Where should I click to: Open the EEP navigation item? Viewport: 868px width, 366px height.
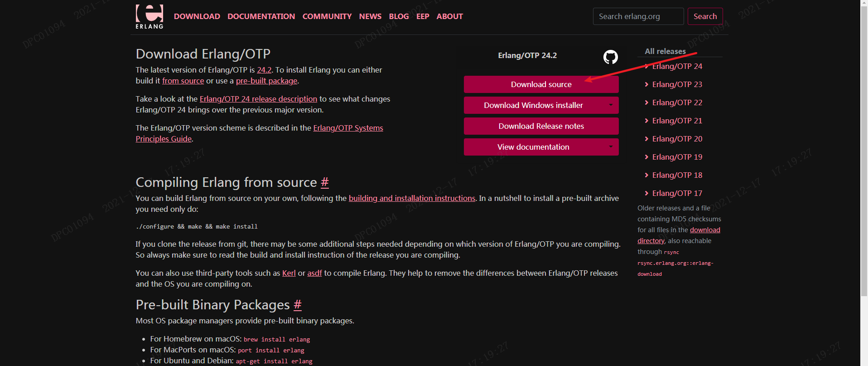[423, 16]
